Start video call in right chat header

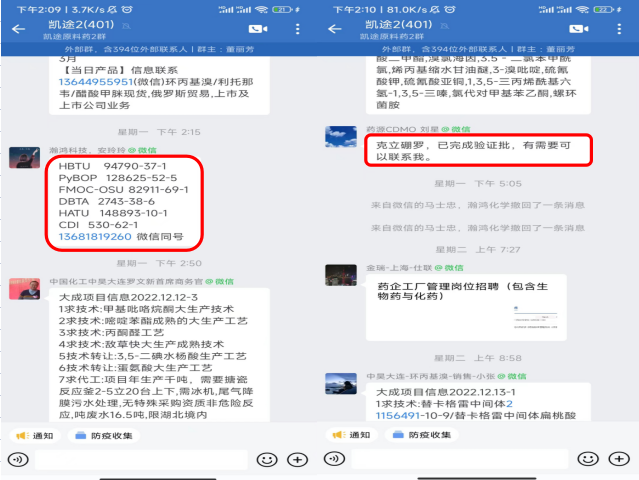pyautogui.click(x=579, y=29)
